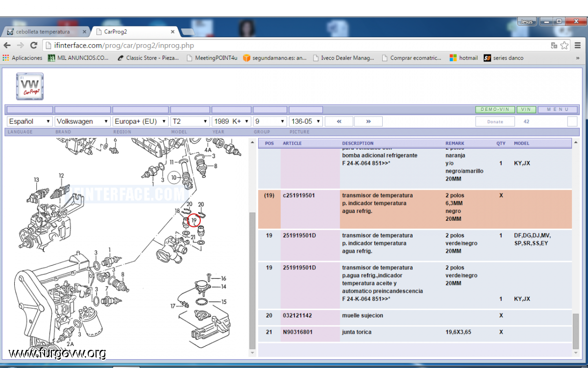Open the Iveco Dealer Manag... bookmark
The image size is (588, 368).
click(x=343, y=58)
